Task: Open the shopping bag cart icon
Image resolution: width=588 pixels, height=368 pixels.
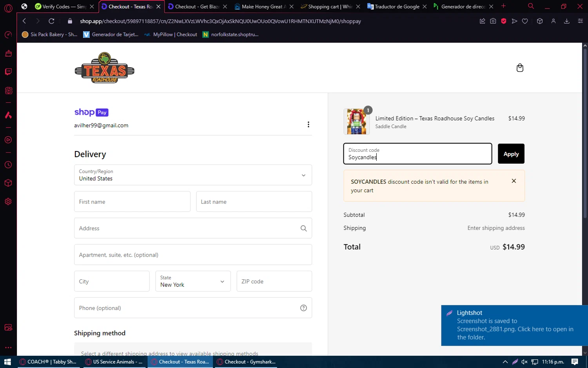Action: (520, 68)
